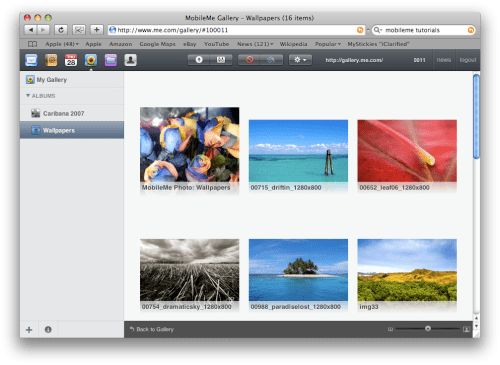500x365 pixels.
Task: Click the logout link
Action: pos(468,60)
